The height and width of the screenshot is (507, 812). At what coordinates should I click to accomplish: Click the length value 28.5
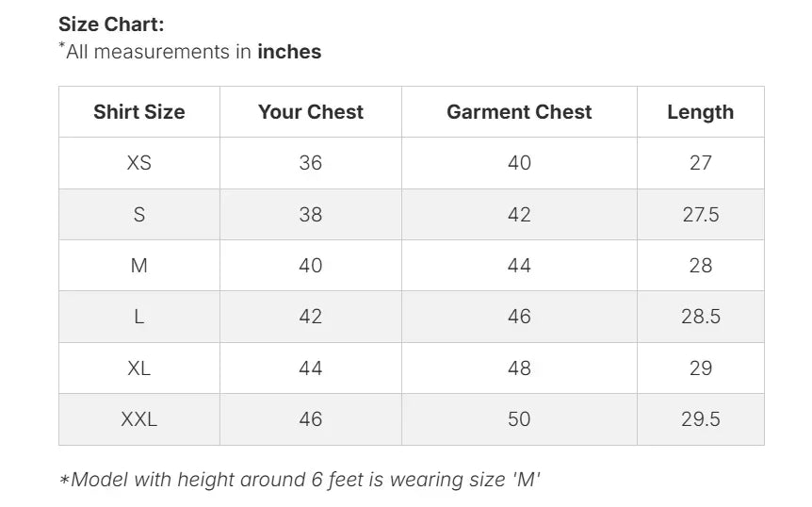[x=700, y=317]
